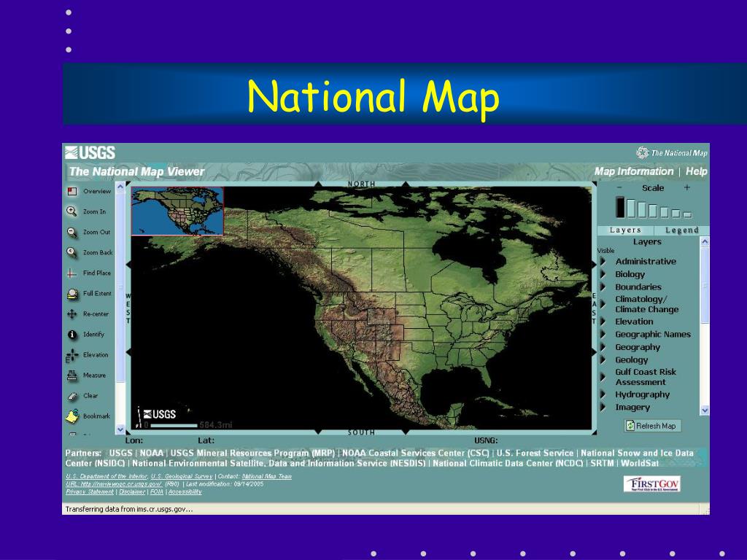Click U.S. Forest Service partner text
This screenshot has height=560, width=747.
[535, 453]
